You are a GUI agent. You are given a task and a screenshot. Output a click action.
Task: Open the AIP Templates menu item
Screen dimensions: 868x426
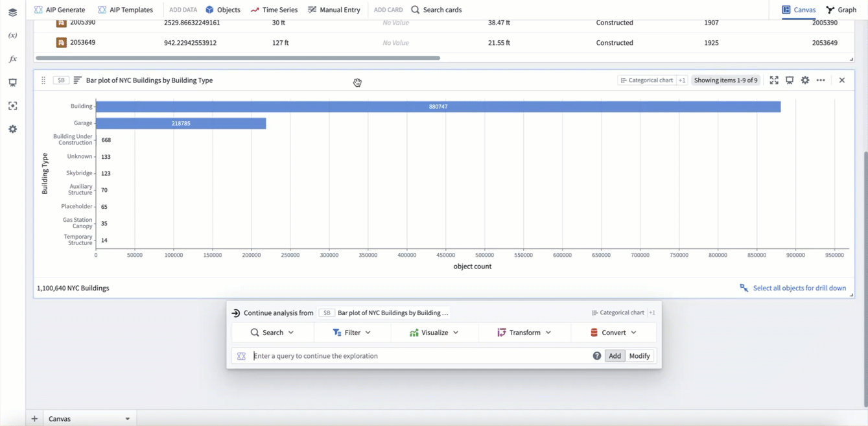tap(125, 10)
